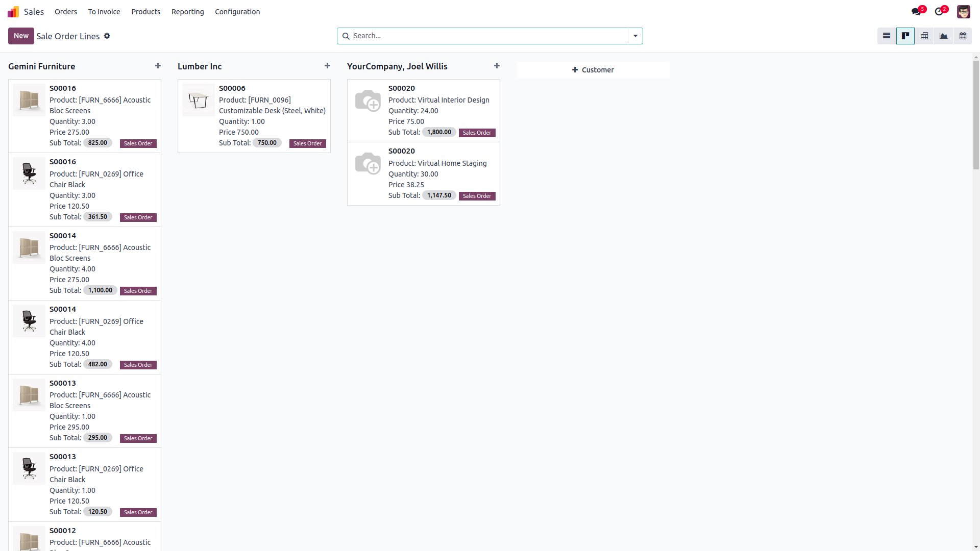
Task: Switch to kanban view
Action: [905, 36]
